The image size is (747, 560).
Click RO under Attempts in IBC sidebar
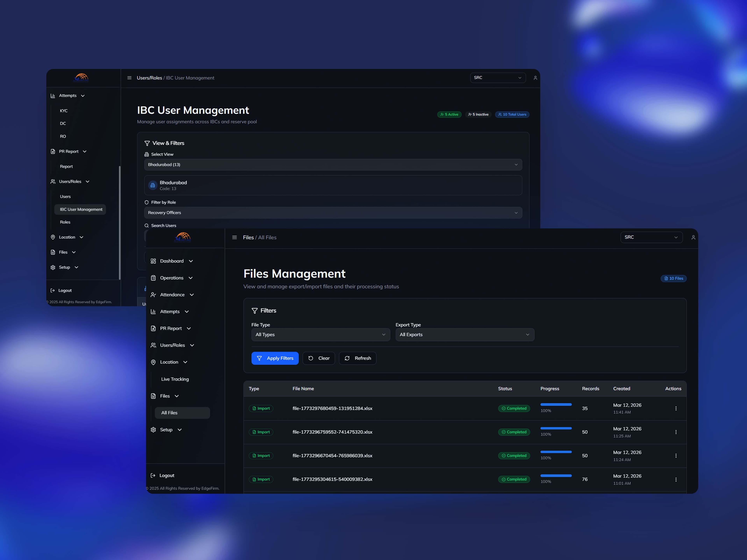(x=63, y=137)
